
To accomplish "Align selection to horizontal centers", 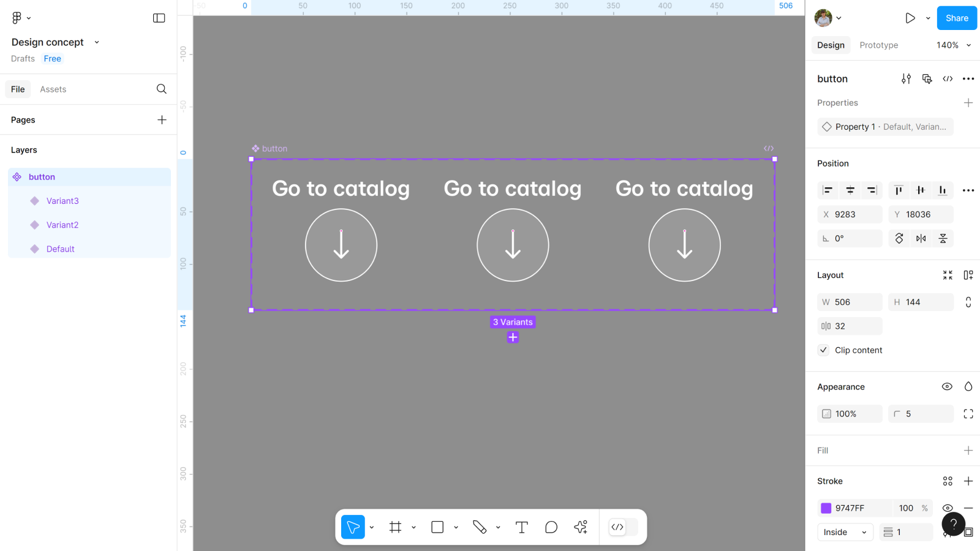I will click(850, 190).
